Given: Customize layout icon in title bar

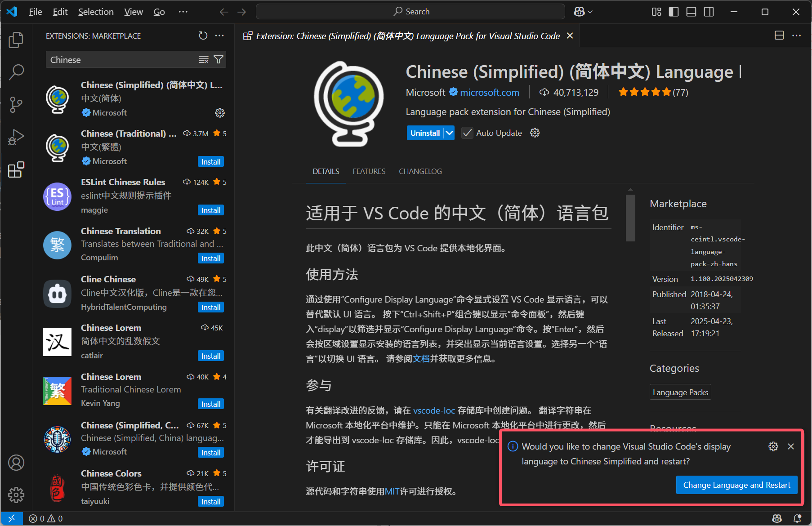Looking at the screenshot, I should 656,12.
